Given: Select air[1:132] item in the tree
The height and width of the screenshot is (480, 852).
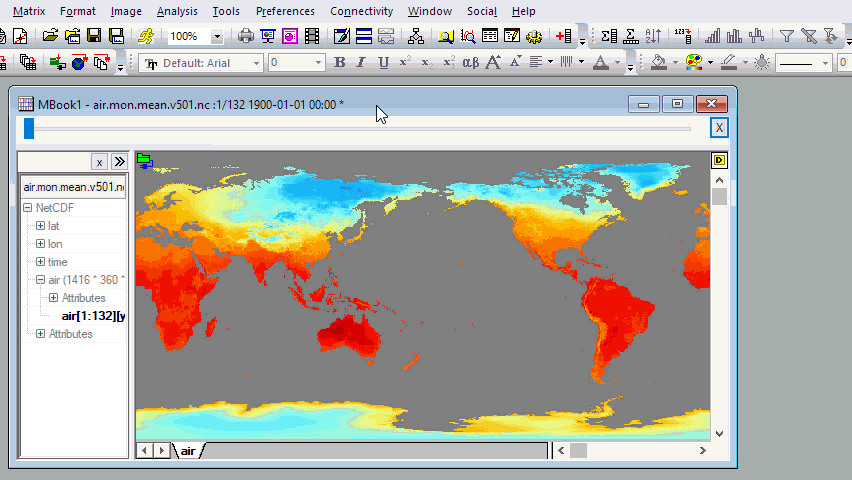Looking at the screenshot, I should pos(92,316).
